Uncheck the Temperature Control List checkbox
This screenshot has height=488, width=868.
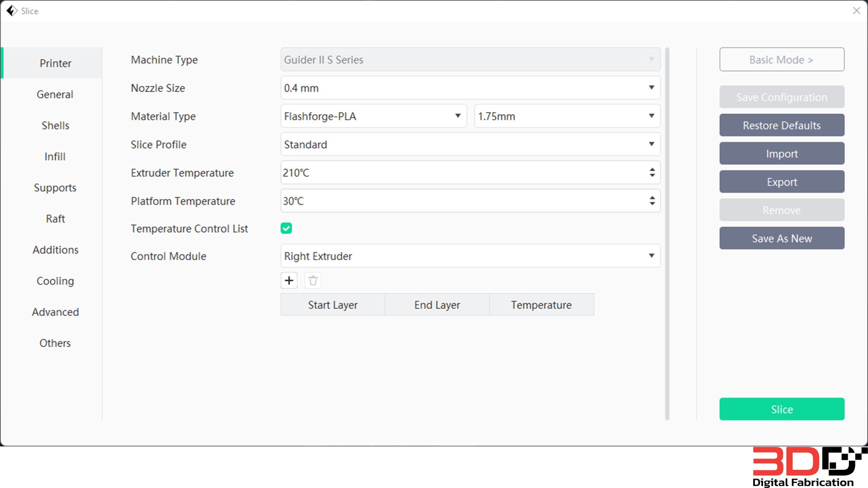pyautogui.click(x=286, y=229)
